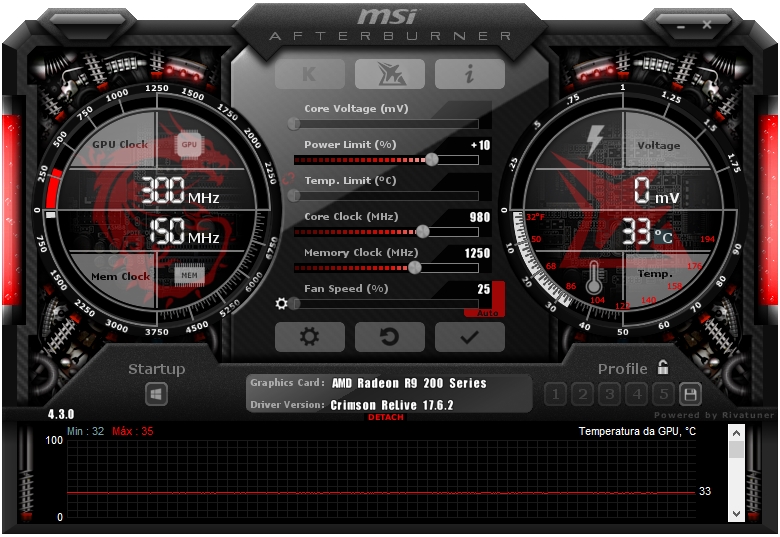
Task: Click the graph scroll down arrow
Action: pyautogui.click(x=736, y=514)
